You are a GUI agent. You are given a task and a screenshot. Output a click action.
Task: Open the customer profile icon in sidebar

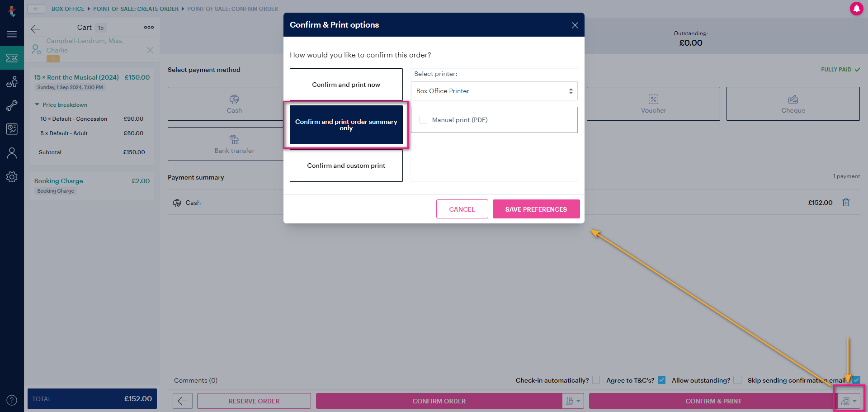12,153
